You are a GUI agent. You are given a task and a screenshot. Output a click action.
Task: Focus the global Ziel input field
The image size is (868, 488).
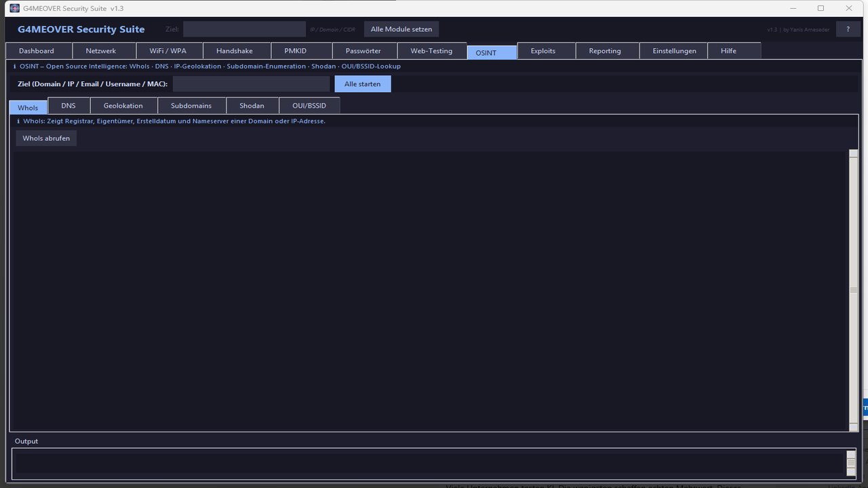tap(244, 29)
